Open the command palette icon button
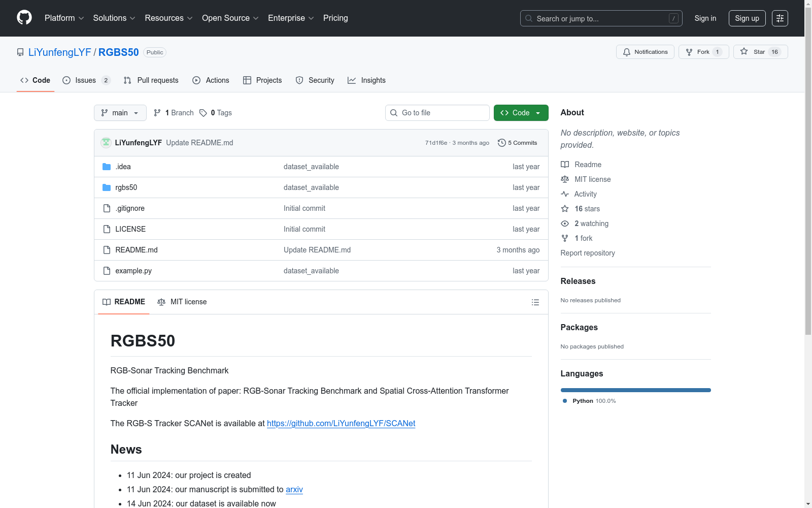 click(780, 18)
